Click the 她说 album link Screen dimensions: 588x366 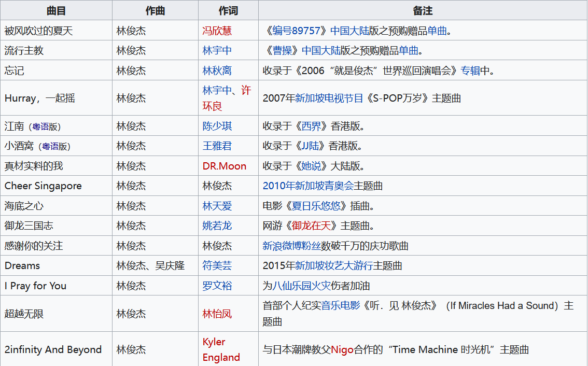(x=311, y=166)
